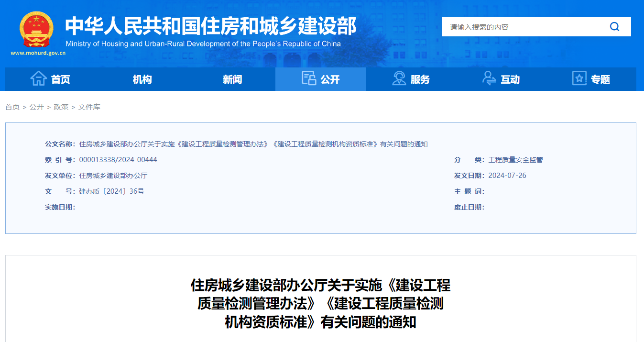Screen dimensions: 644x342
Task: Click the ministry title 中华人民共和国住房和城乡建设部
Action: point(211,26)
